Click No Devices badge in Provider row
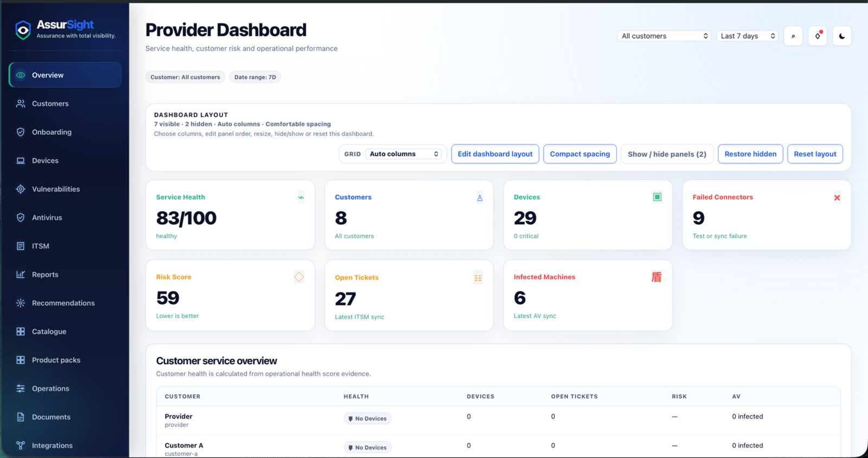The width and height of the screenshot is (868, 458). [367, 418]
